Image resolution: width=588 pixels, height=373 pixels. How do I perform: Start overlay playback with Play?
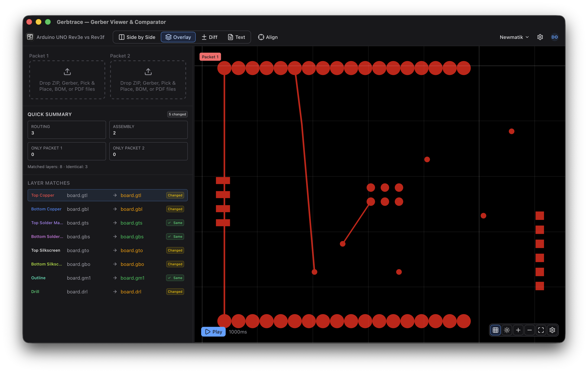click(x=214, y=332)
